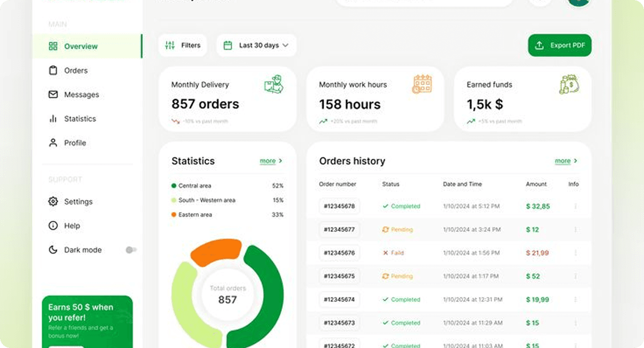
Task: Click the Settings gear icon
Action: 53,201
